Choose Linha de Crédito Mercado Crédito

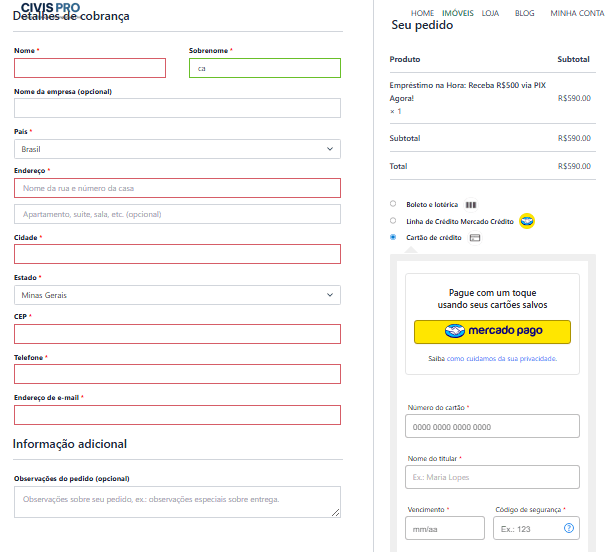(393, 220)
